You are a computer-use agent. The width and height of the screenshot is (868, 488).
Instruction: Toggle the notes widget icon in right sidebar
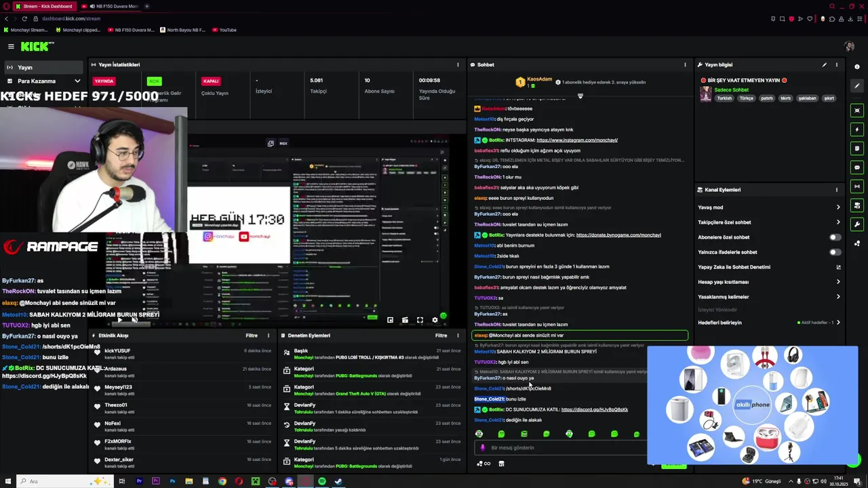[x=857, y=148]
